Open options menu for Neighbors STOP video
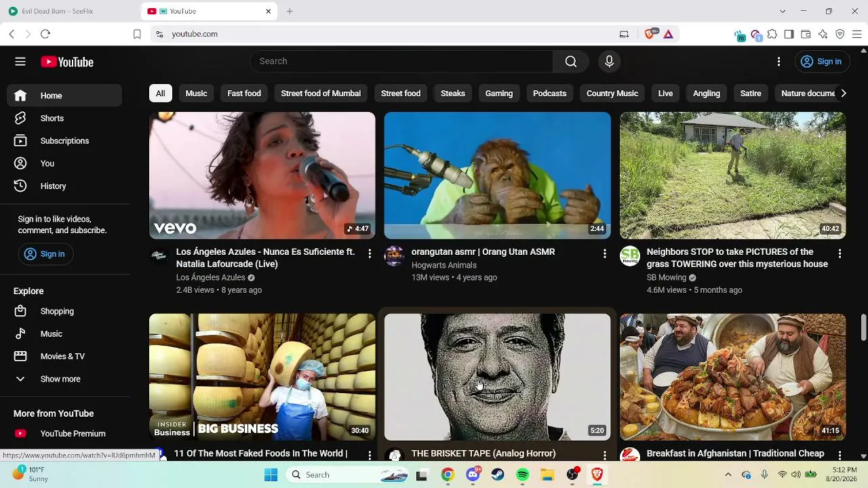This screenshot has height=488, width=868. [x=840, y=253]
